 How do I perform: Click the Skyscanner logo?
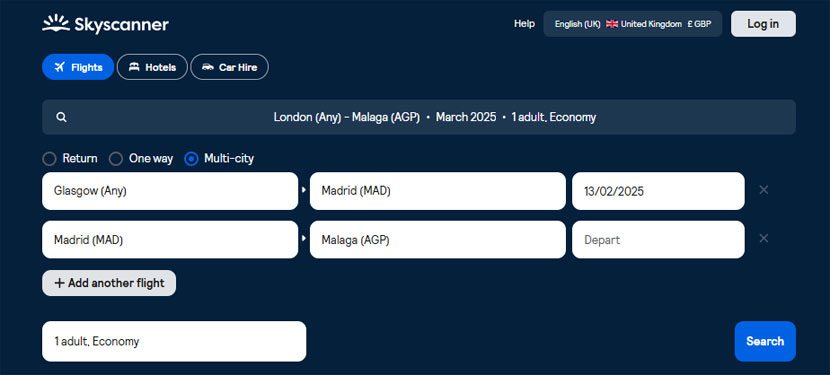click(105, 24)
